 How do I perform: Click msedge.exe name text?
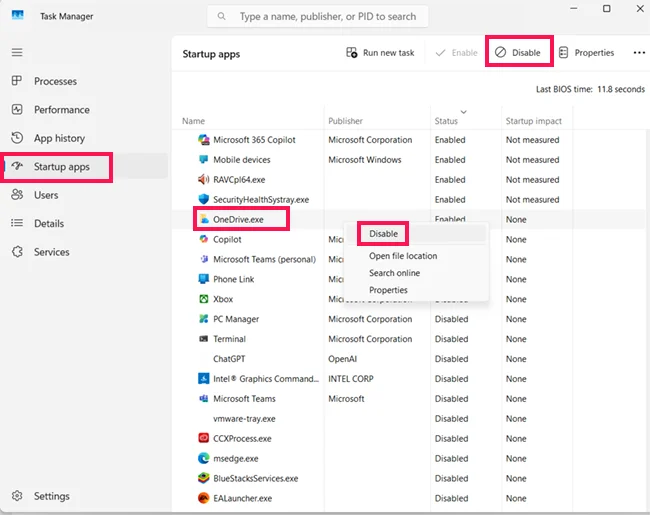point(235,459)
